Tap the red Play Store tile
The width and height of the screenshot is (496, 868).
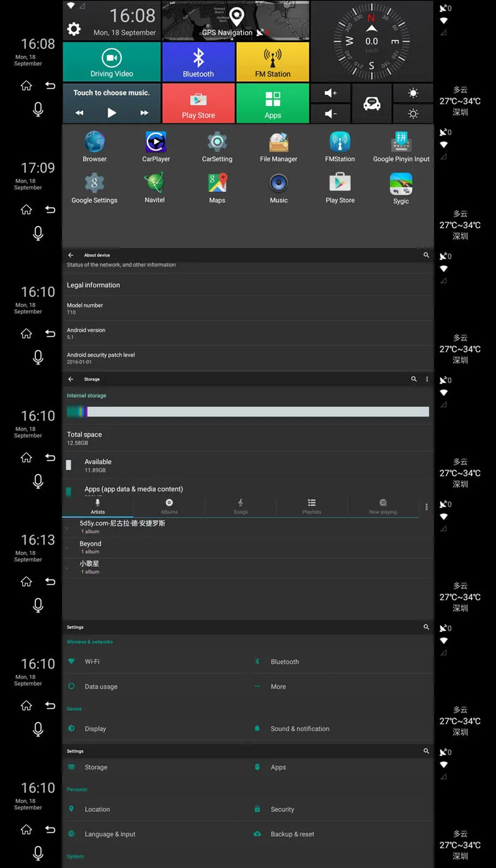click(198, 103)
